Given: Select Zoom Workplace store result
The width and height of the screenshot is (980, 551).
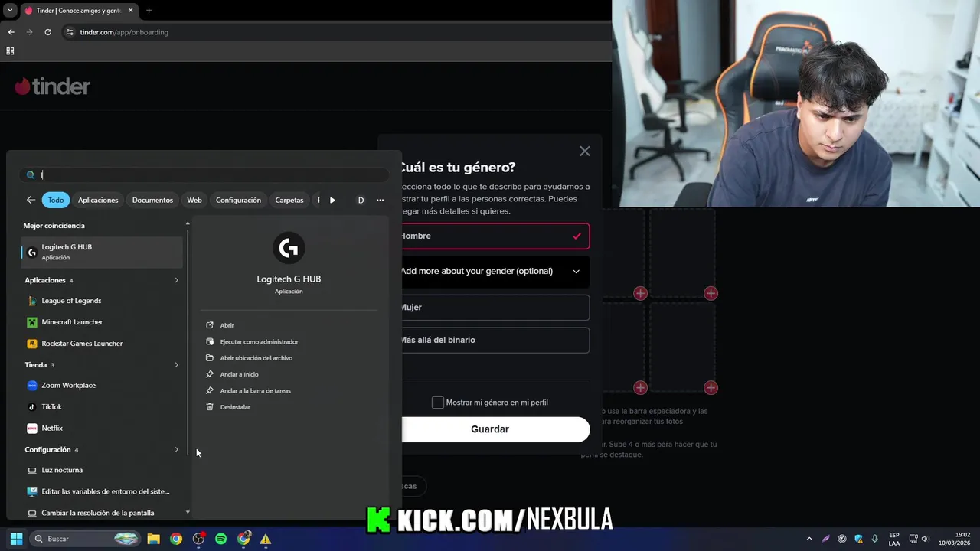Looking at the screenshot, I should 101,386.
